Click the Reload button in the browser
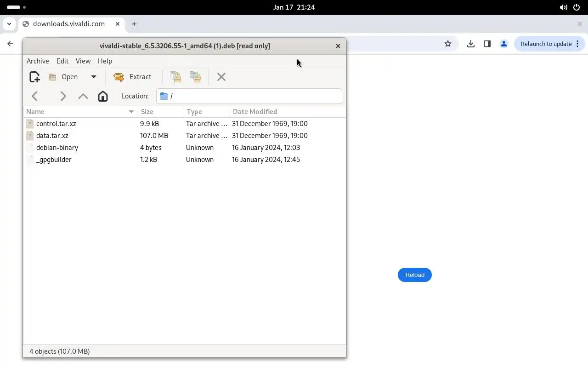Image resolution: width=588 pixels, height=368 pixels. (x=415, y=275)
